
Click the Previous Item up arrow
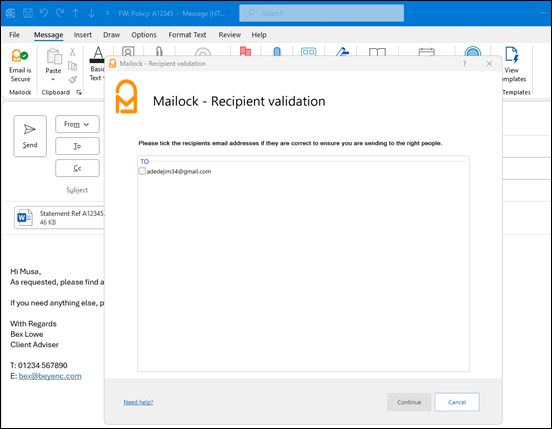(75, 13)
